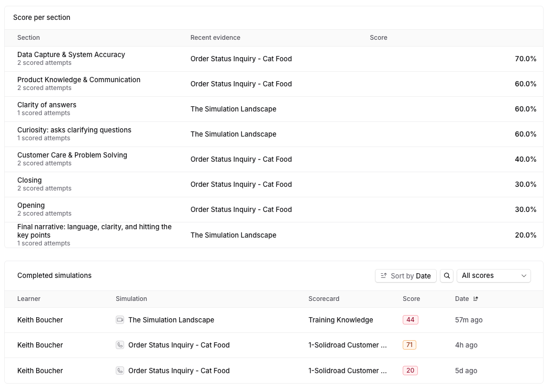Click the Score per section heading
Image resolution: width=553 pixels, height=392 pixels.
click(41, 17)
